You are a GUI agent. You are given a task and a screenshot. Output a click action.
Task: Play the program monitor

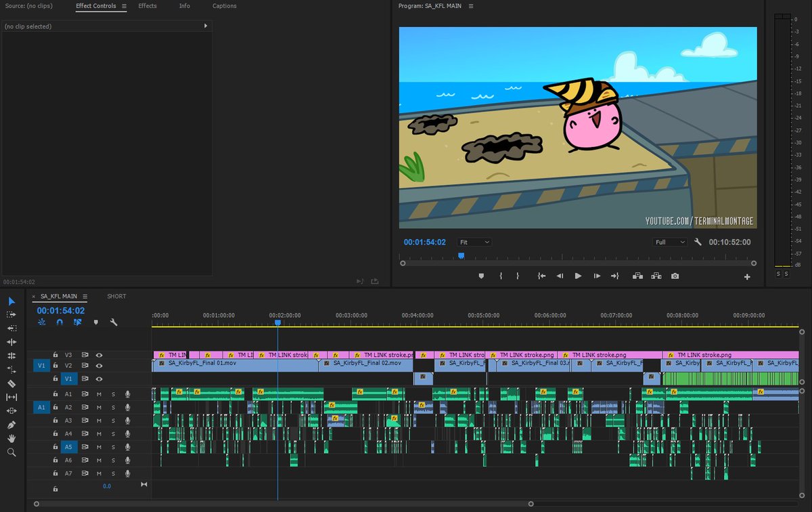(x=578, y=276)
